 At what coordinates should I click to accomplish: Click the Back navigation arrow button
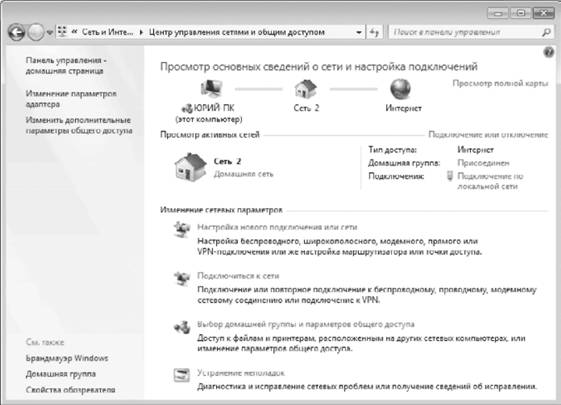point(16,33)
